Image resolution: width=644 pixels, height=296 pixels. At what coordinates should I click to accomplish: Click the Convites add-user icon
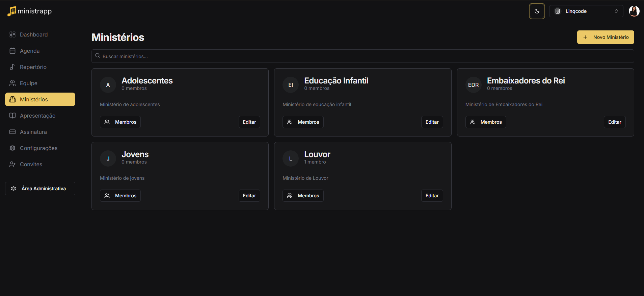click(x=12, y=164)
